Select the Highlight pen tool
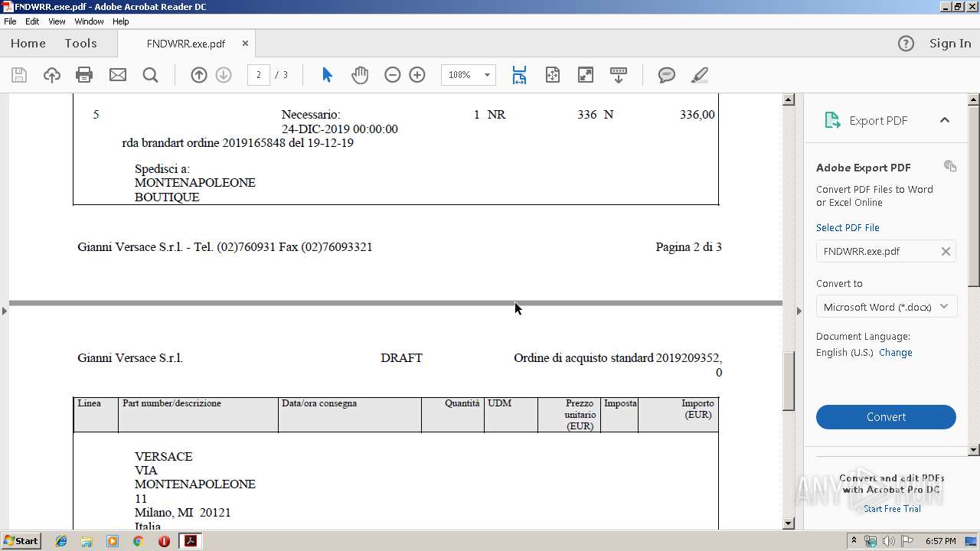980x551 pixels. click(699, 75)
